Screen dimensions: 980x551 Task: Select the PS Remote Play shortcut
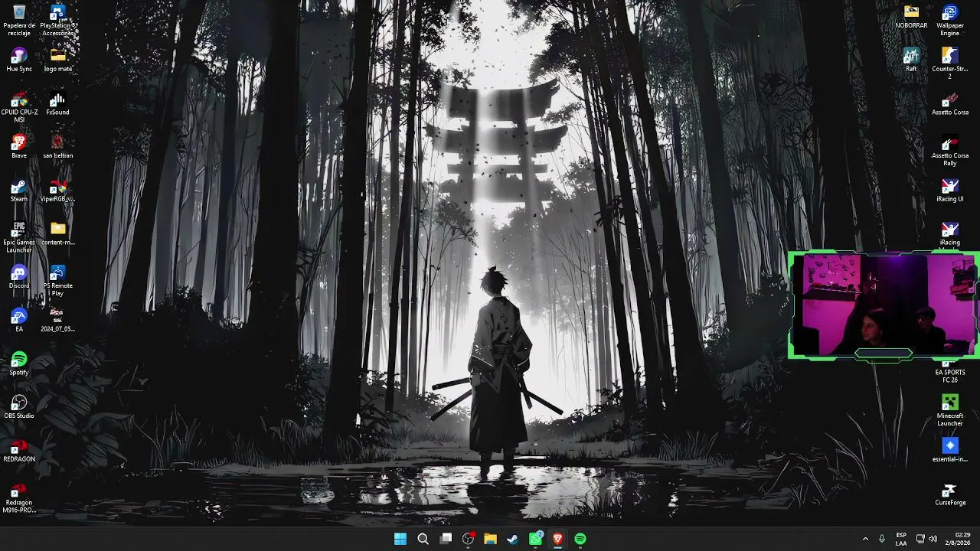click(x=57, y=281)
